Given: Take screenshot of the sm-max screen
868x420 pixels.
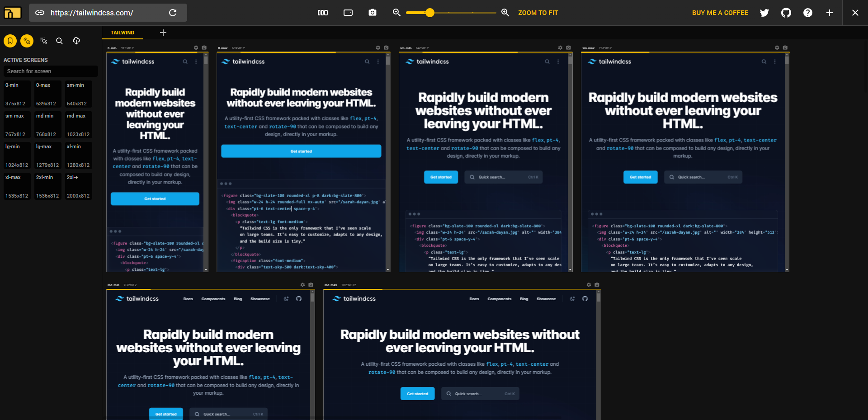Looking at the screenshot, I should (x=785, y=48).
